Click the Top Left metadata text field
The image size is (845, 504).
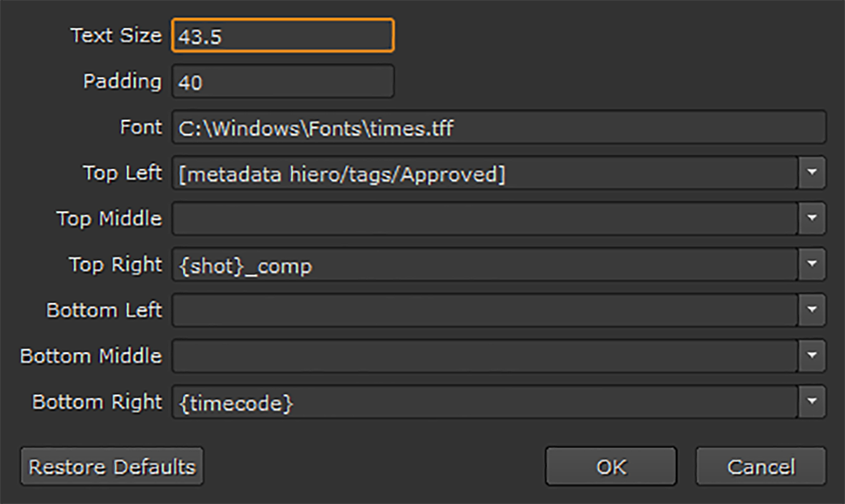click(484, 173)
